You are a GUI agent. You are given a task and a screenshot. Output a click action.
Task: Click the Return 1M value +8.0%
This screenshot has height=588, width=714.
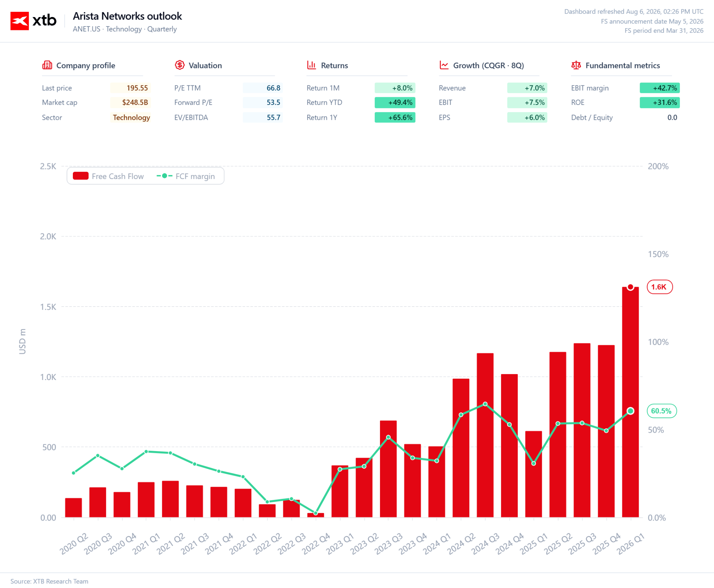click(395, 88)
